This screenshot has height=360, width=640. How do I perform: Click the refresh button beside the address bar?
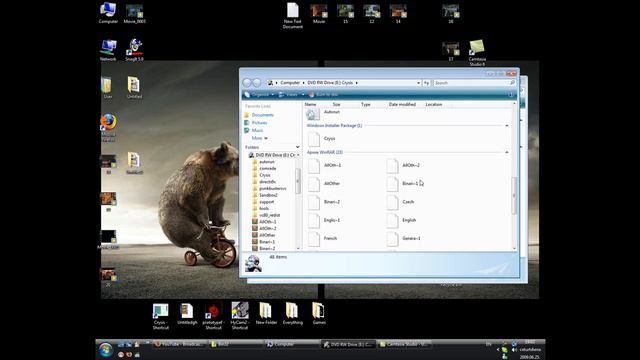(x=427, y=83)
